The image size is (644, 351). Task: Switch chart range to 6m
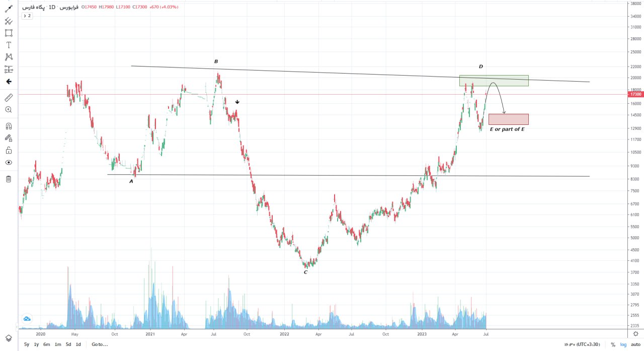click(46, 344)
